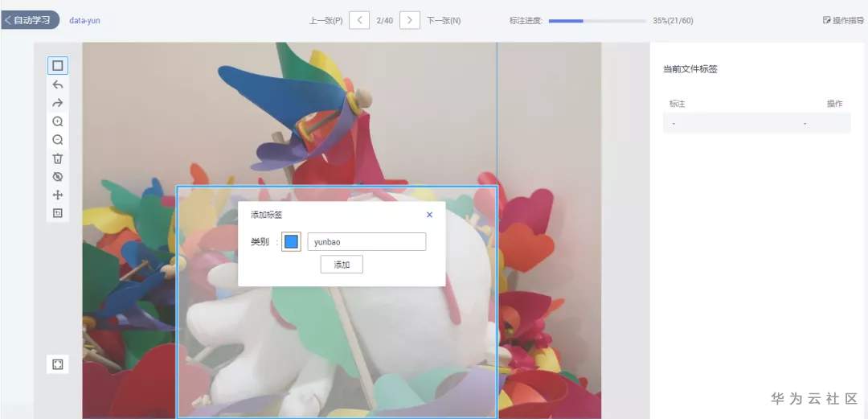Click the yunbao label name input field
868x419 pixels.
tap(367, 241)
